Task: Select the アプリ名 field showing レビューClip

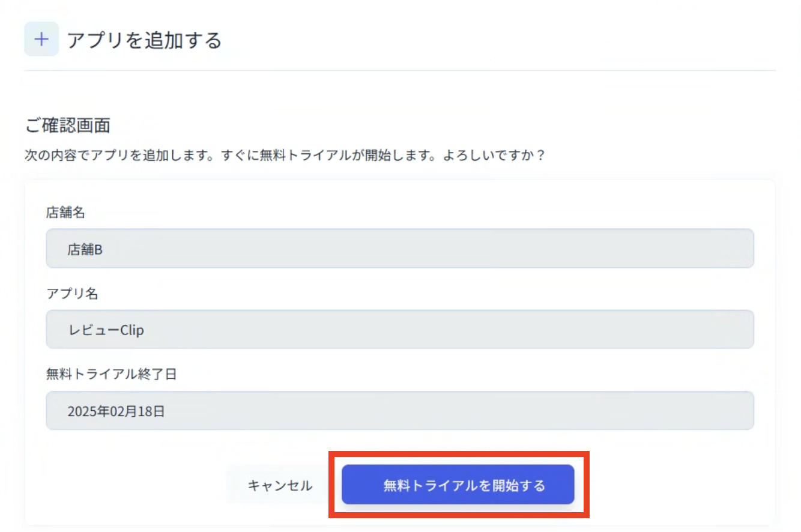Action: (399, 330)
